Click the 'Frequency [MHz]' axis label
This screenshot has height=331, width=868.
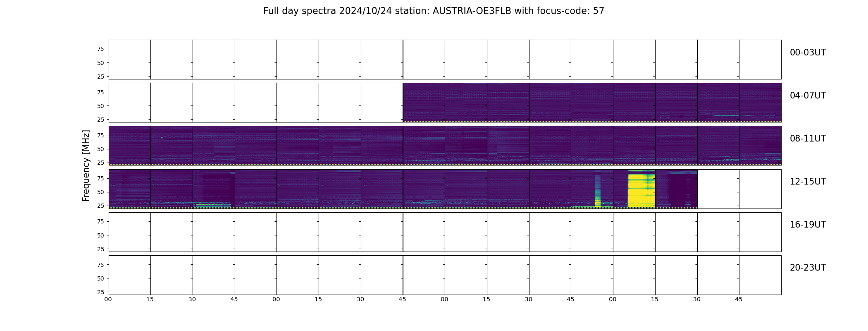pyautogui.click(x=86, y=165)
